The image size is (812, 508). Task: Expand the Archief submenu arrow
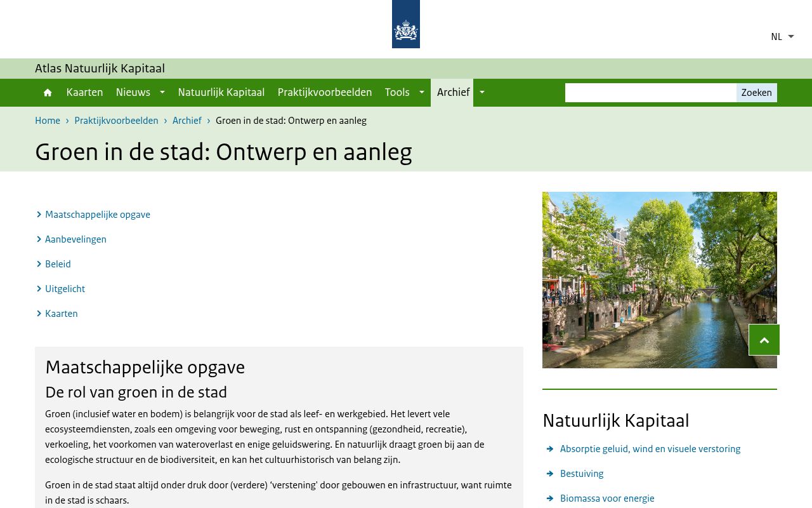tap(482, 93)
